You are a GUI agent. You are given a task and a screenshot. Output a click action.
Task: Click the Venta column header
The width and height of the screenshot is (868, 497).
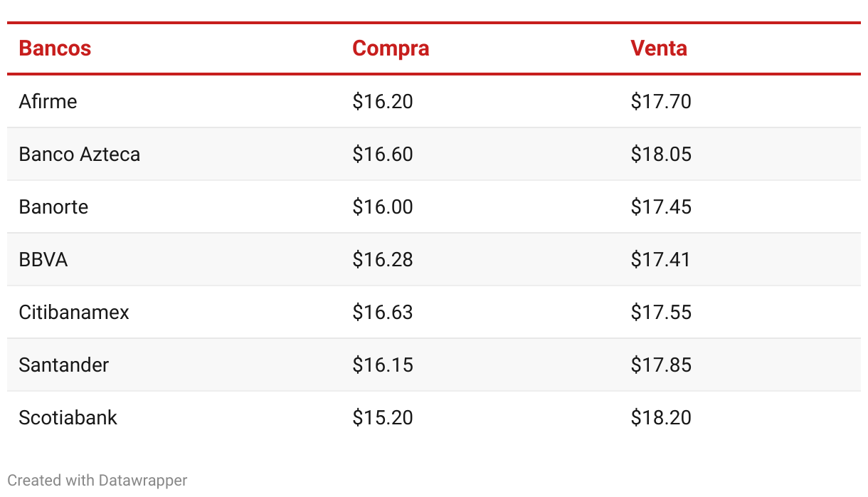pos(659,48)
